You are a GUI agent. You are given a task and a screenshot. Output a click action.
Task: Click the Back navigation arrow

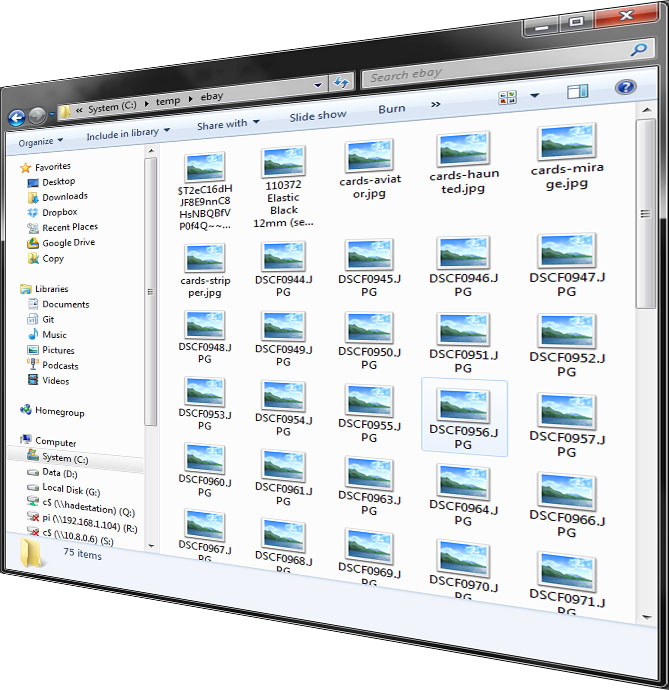click(x=16, y=117)
